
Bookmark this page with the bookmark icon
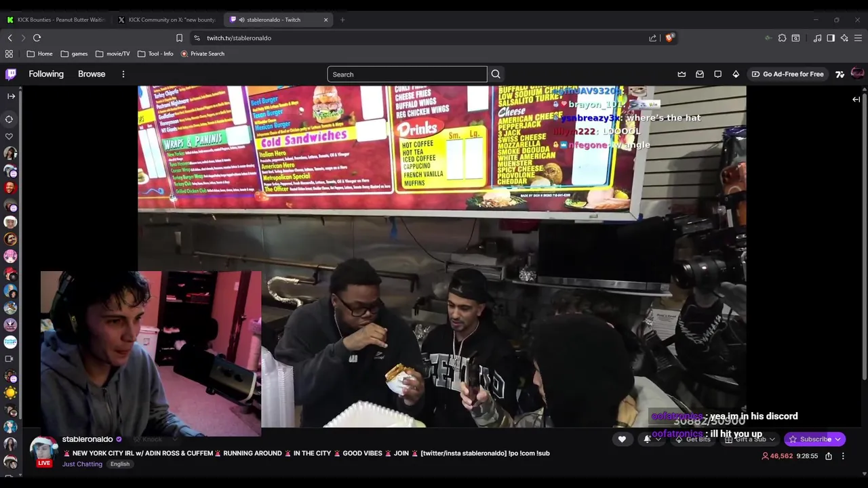click(x=179, y=38)
